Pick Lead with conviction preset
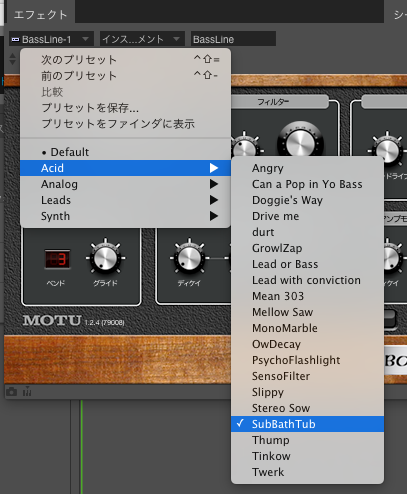The width and height of the screenshot is (407, 494). click(307, 280)
